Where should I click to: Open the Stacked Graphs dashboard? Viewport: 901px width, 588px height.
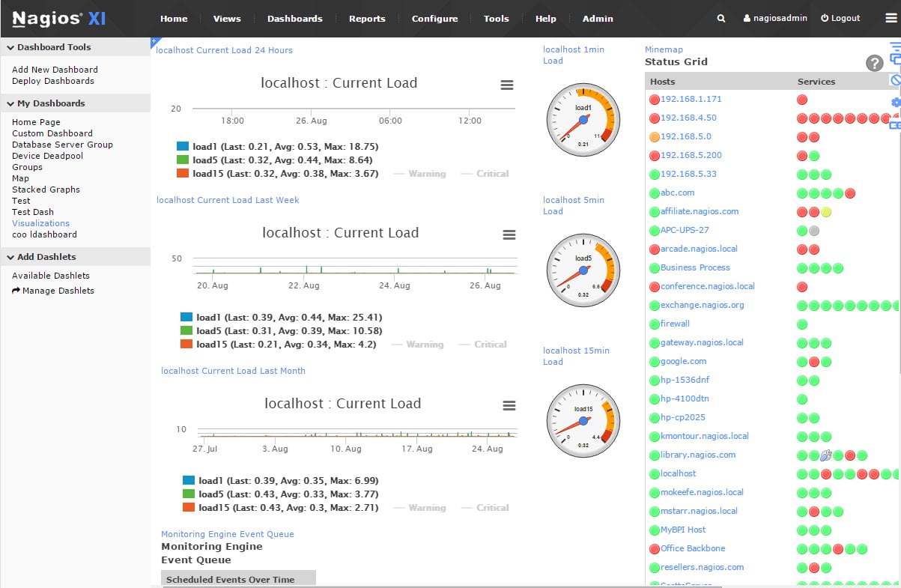point(46,190)
